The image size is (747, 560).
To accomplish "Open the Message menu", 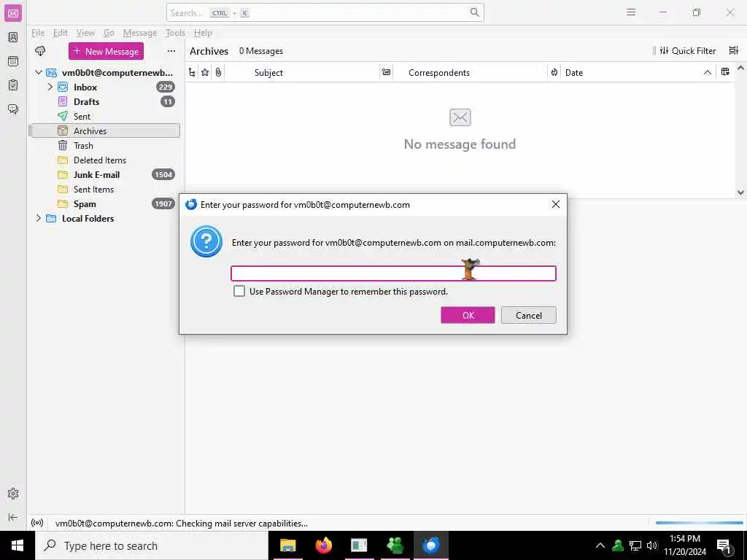I will (x=139, y=33).
